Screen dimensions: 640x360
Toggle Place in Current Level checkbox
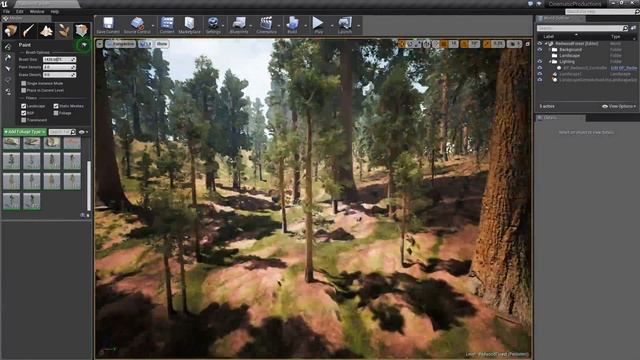pos(24,90)
